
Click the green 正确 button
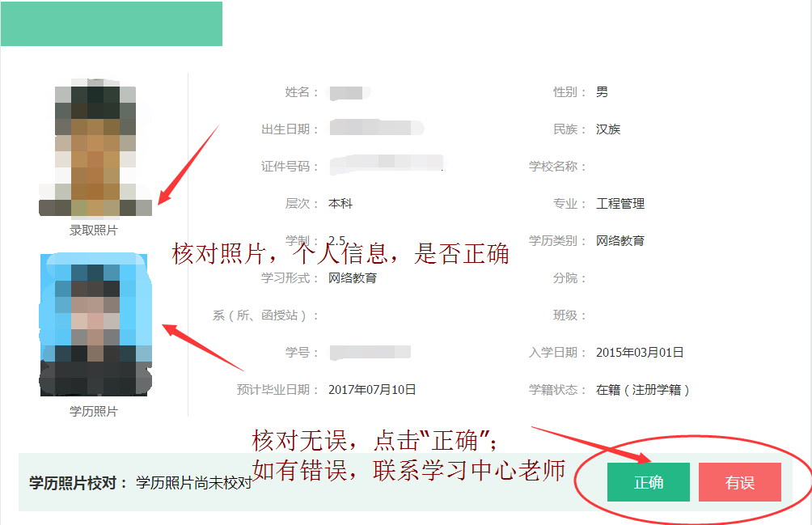(x=649, y=482)
